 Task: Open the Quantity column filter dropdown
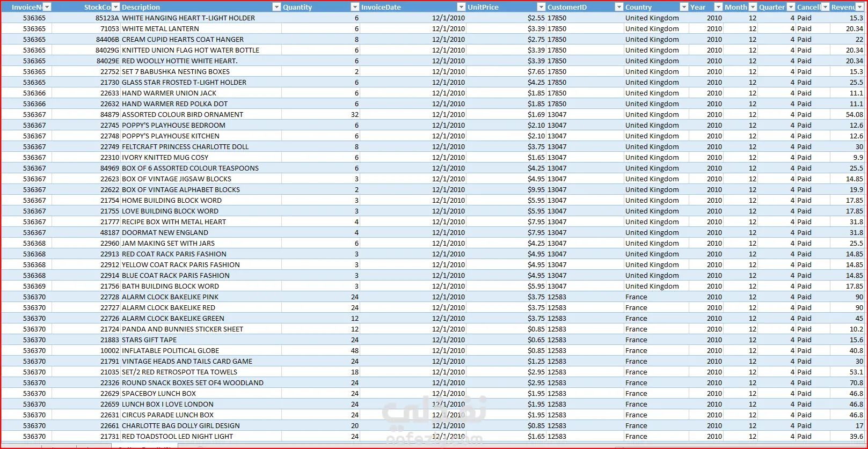tap(355, 7)
